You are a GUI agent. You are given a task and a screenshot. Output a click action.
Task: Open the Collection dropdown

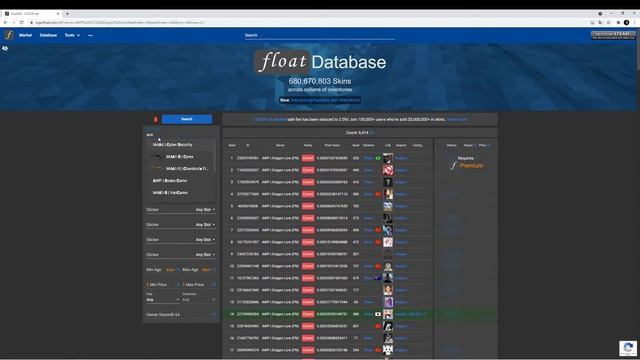click(x=198, y=300)
